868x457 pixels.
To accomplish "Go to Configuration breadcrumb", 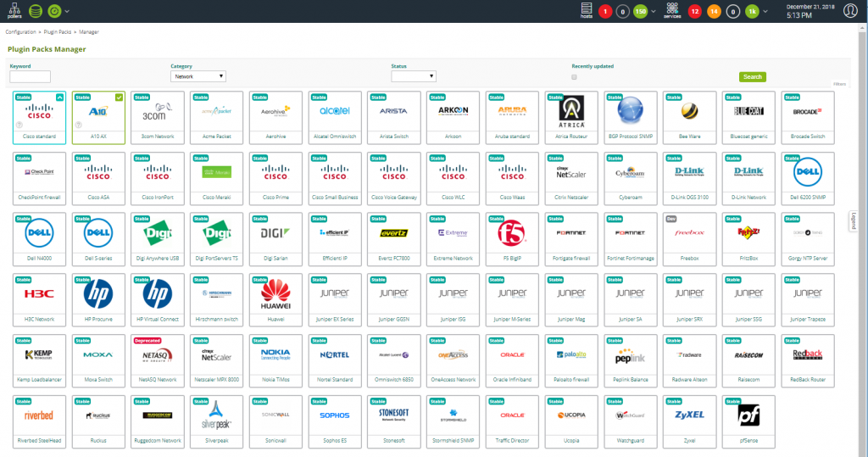I will coord(26,31).
